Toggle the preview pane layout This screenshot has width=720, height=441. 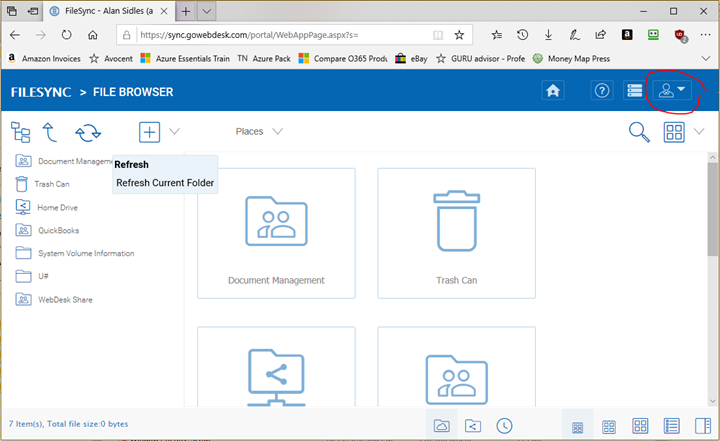click(x=703, y=426)
